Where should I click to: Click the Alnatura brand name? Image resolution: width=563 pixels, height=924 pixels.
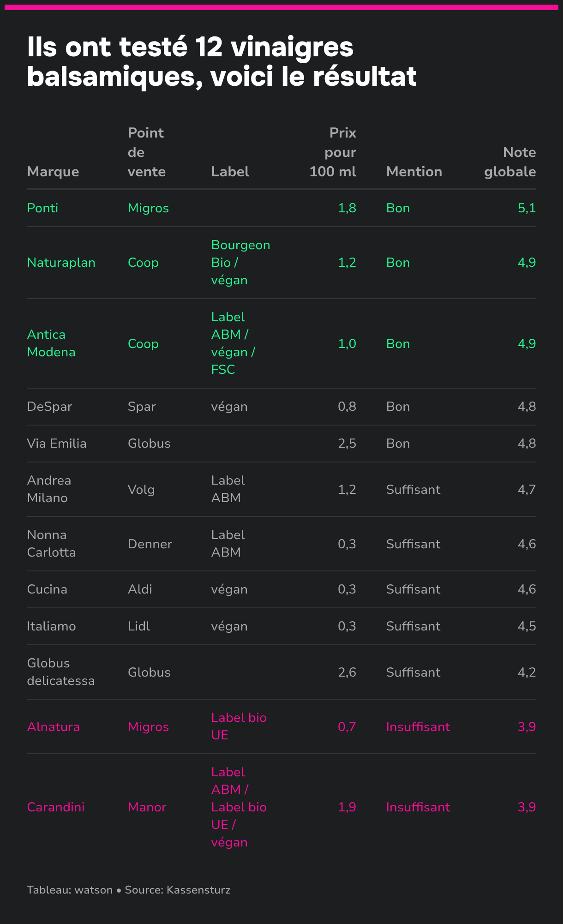click(x=53, y=727)
